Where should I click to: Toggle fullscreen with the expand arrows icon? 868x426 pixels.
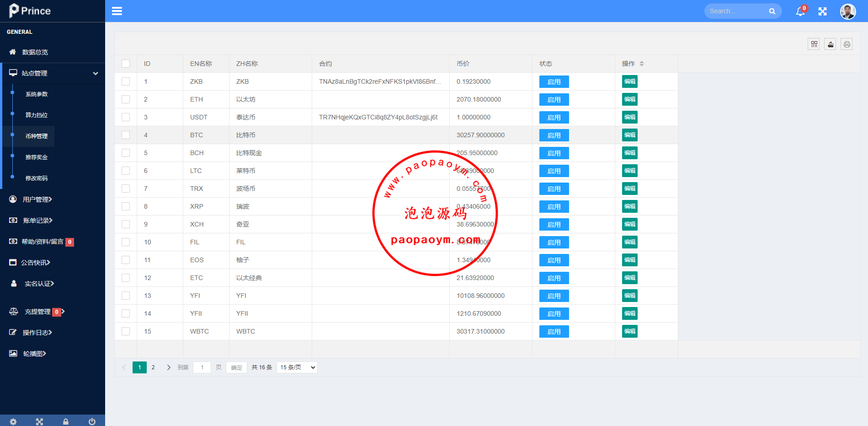(x=823, y=11)
